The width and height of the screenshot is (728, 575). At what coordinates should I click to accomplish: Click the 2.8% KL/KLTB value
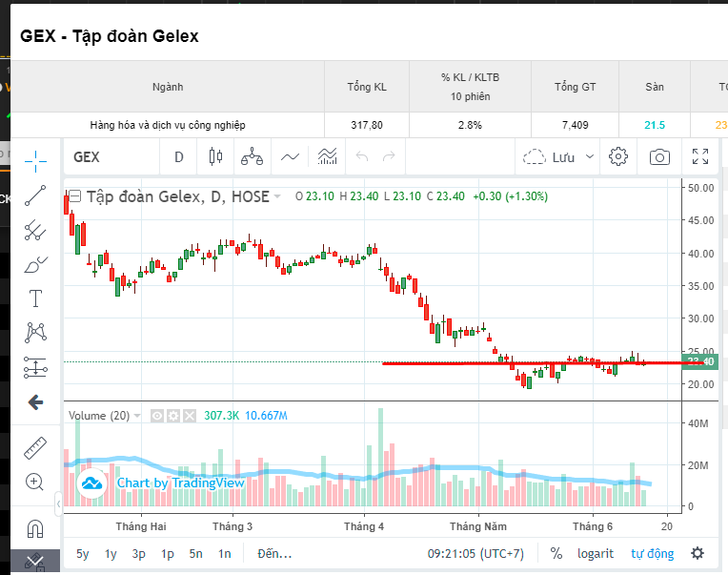[x=470, y=125]
